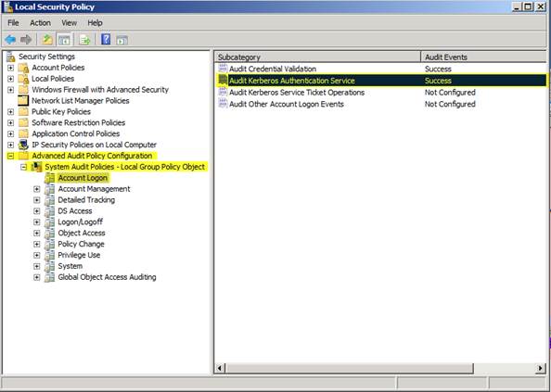Click the Audit Kerberos Service Ticket Operations icon
Screen dimensions: 551x392
pyautogui.click(x=223, y=93)
